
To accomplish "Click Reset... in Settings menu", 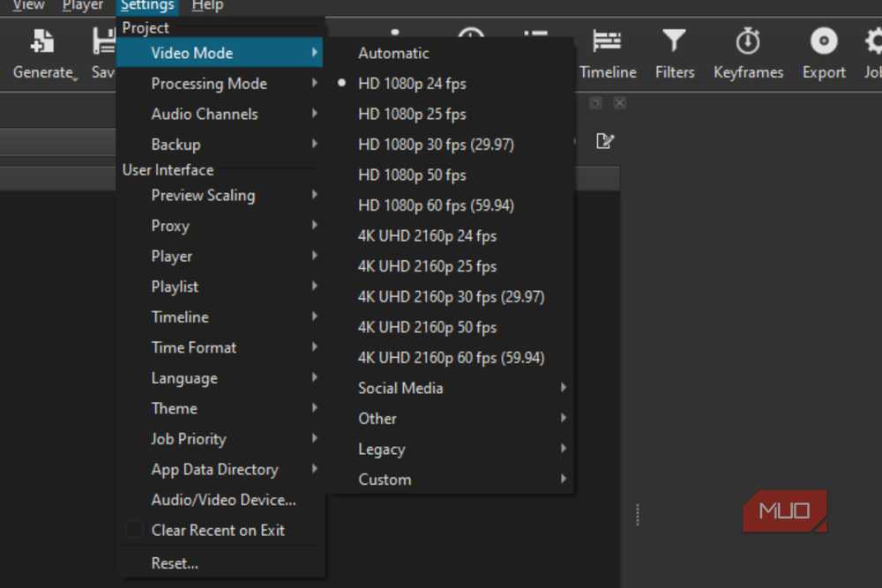I will click(x=220, y=562).
